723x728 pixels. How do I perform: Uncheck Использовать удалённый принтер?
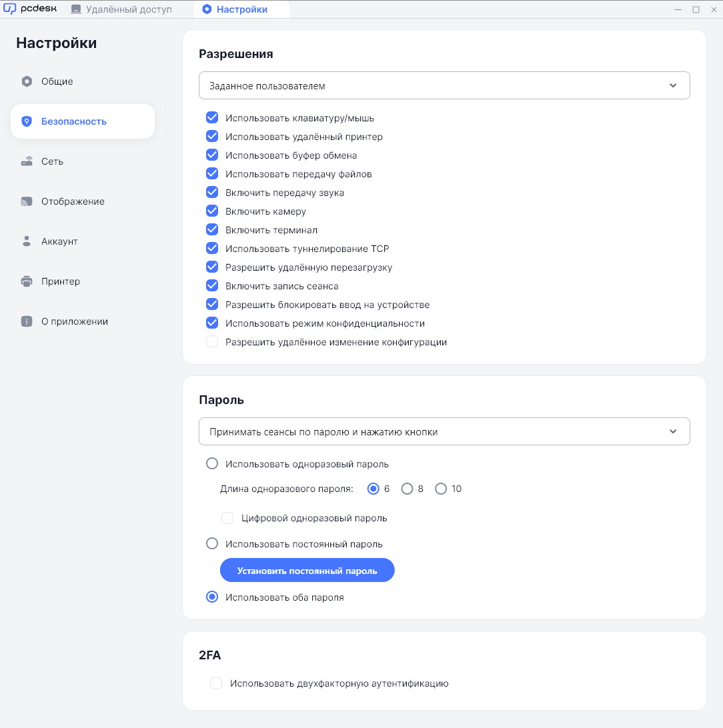coord(212,136)
